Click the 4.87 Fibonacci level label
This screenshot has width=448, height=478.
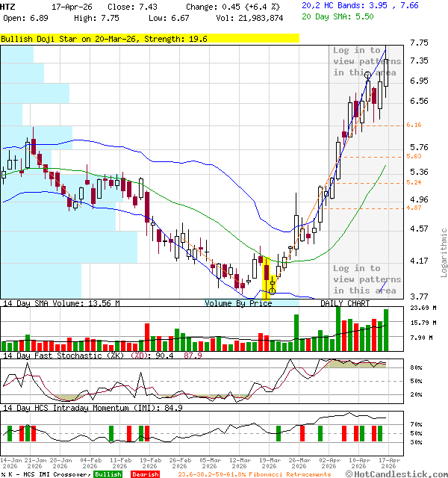pos(414,208)
